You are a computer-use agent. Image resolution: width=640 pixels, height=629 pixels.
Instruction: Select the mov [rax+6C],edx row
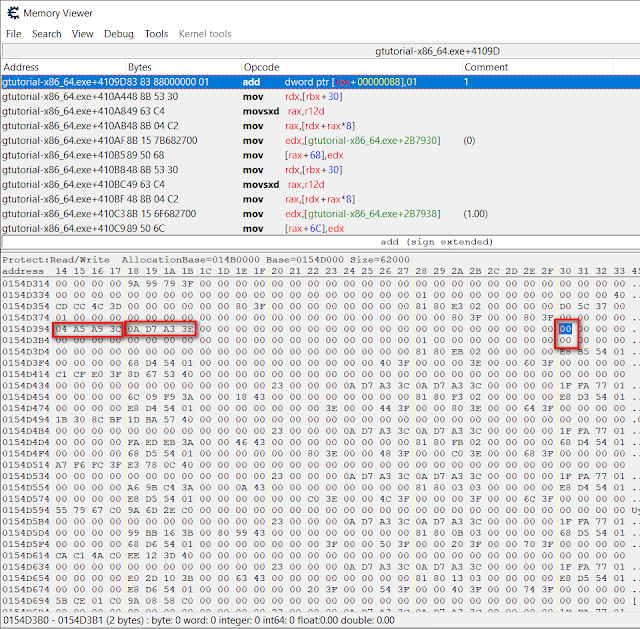[x=321, y=229]
